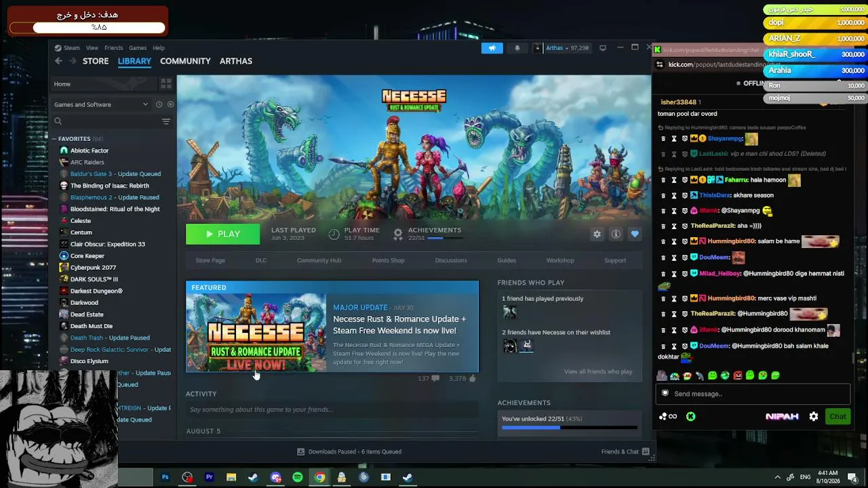Screen dimensions: 868x488
Task: Click the library search magnifier icon
Action: (x=58, y=121)
